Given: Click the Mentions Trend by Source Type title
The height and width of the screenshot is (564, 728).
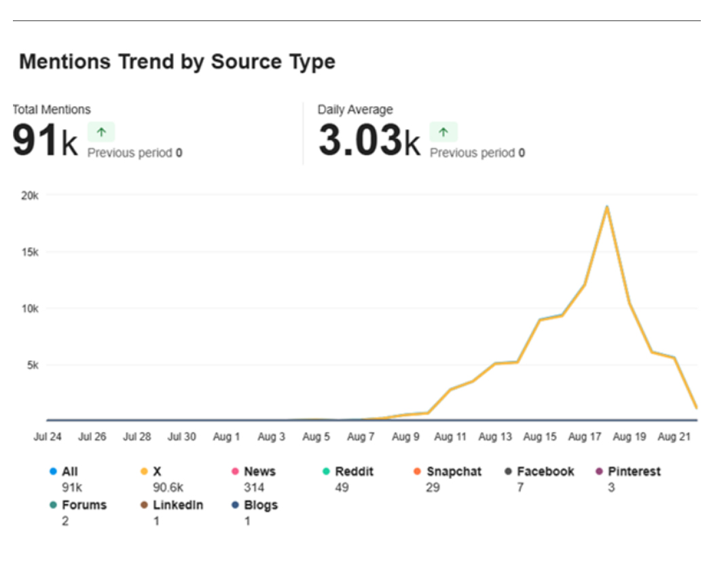Looking at the screenshot, I should click(x=177, y=62).
